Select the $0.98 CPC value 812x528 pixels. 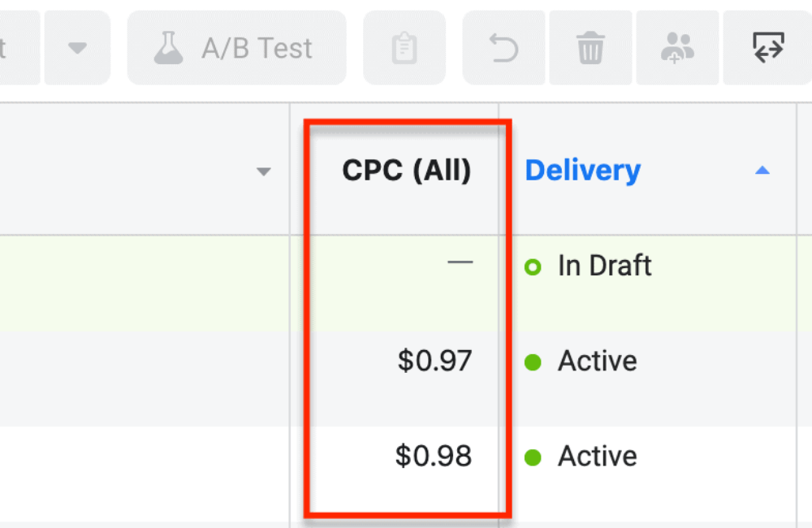(434, 457)
